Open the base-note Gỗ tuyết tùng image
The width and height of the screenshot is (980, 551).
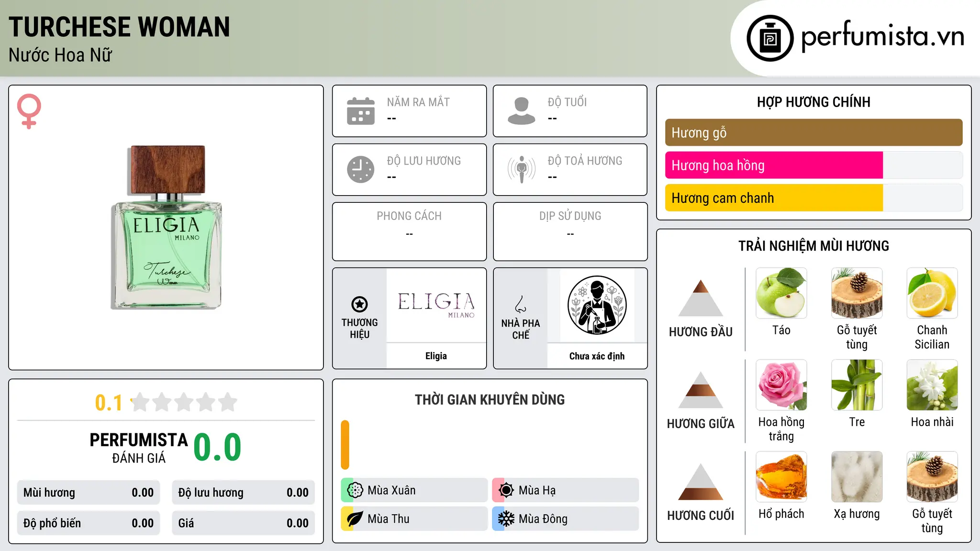[x=932, y=477]
